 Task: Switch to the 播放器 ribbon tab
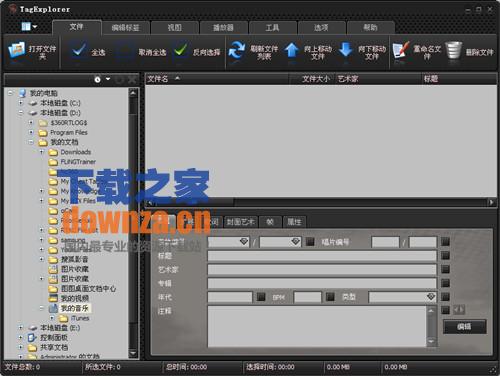(x=223, y=28)
